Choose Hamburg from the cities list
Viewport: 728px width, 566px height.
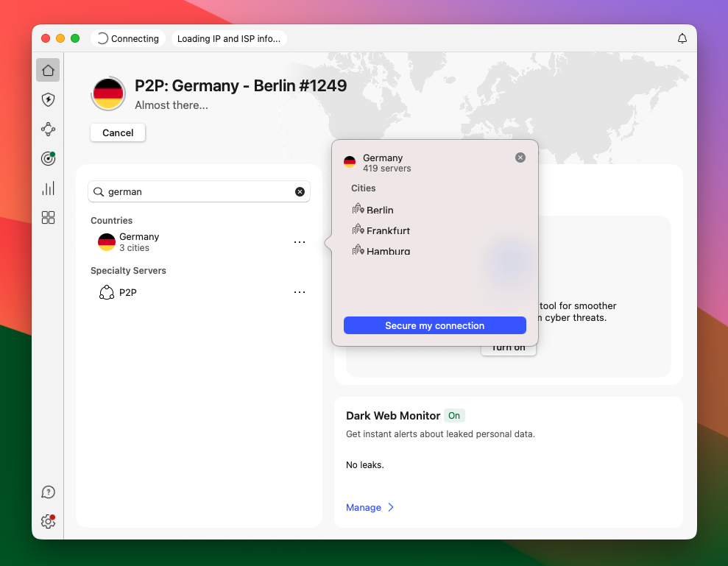[387, 251]
